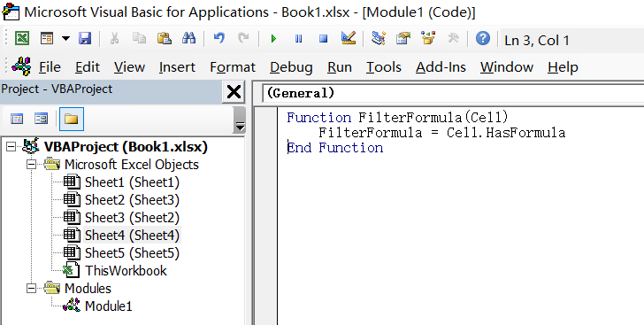
Task: Select VBAProject (Book1.xlsx) in the tree
Action: point(126,146)
